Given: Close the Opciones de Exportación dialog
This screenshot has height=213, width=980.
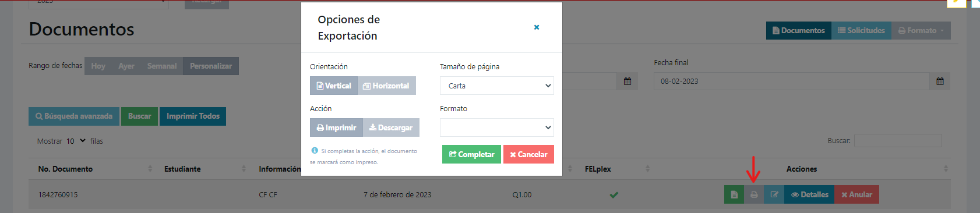Looking at the screenshot, I should 537,27.
